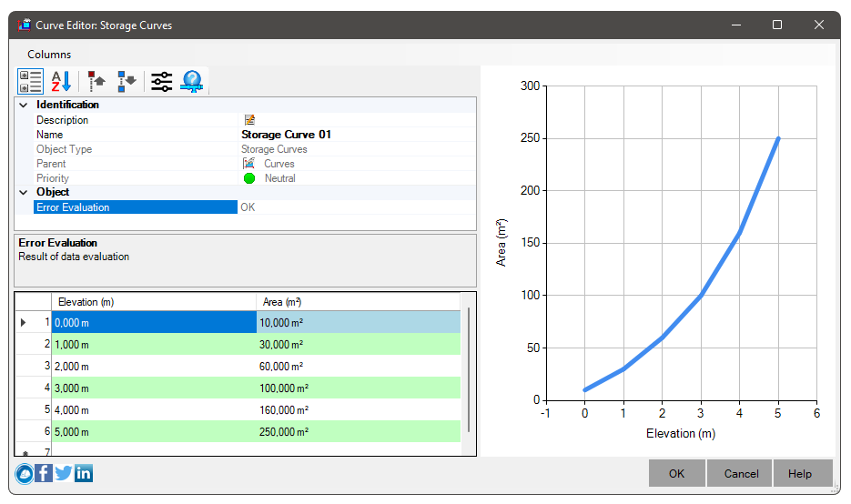Collapse the Object section
This screenshot has width=851, height=504.
(x=24, y=192)
